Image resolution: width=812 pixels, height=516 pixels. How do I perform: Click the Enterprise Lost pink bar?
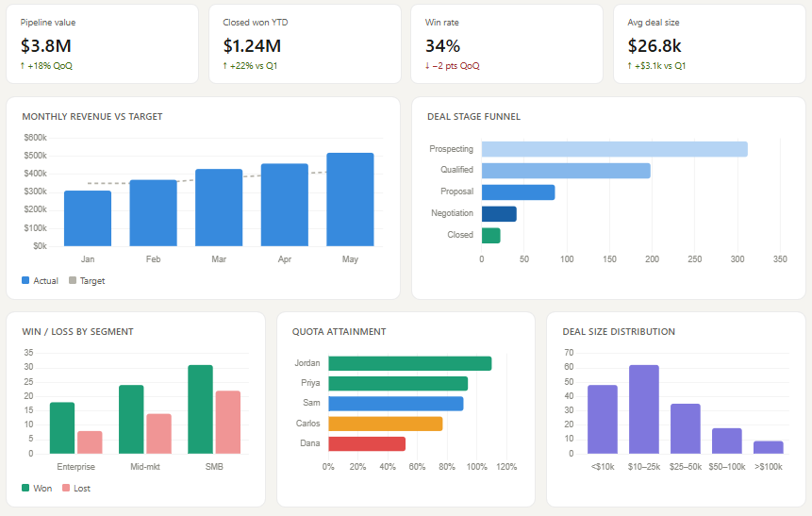(91, 442)
